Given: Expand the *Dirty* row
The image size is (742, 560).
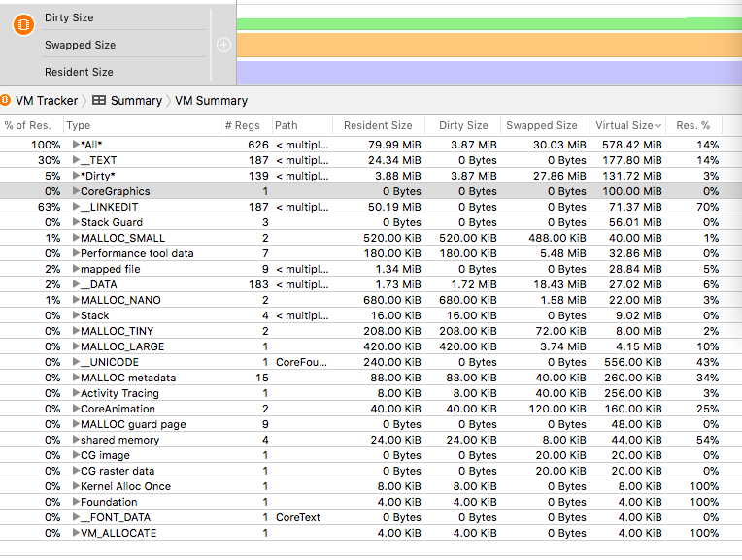Looking at the screenshot, I should point(76,176).
